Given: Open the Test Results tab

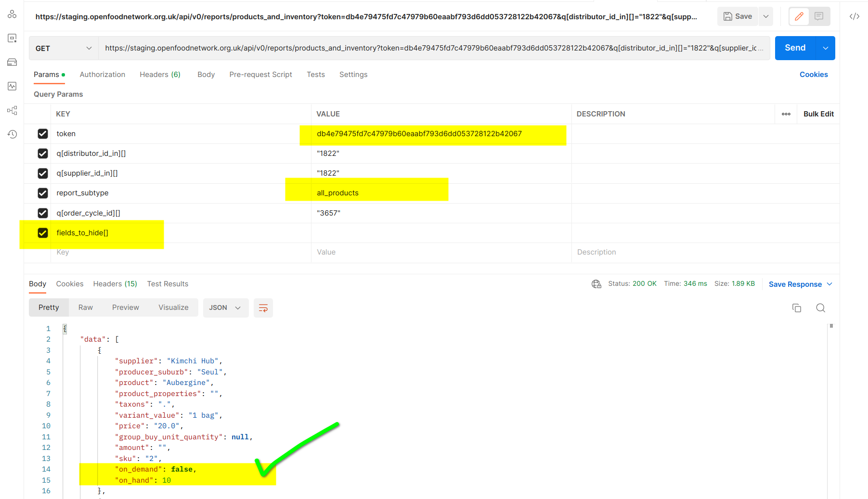Looking at the screenshot, I should coord(168,284).
